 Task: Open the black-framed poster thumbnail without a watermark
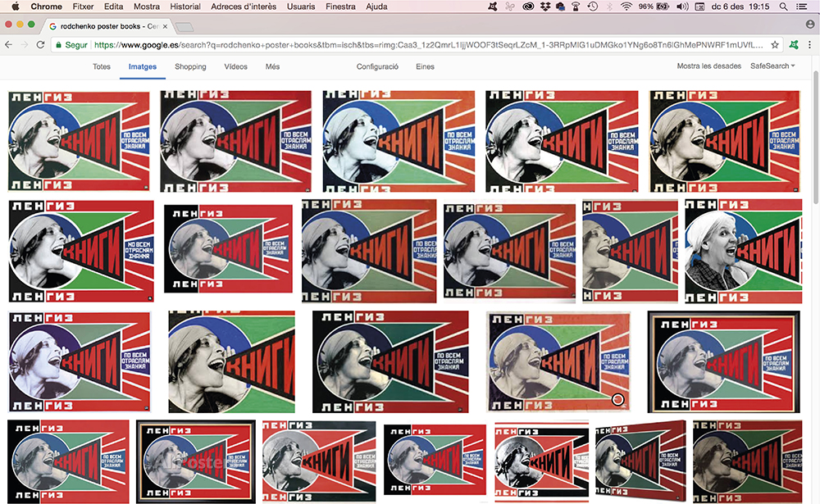tap(724, 361)
